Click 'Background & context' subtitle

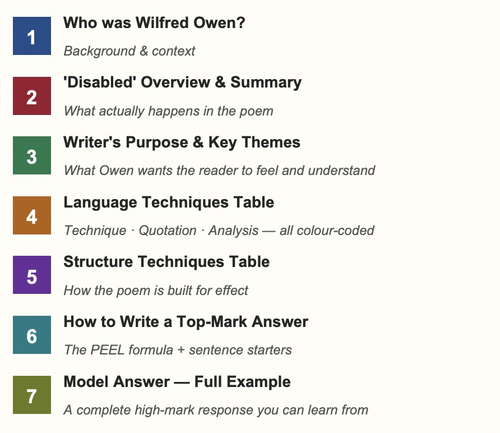coord(129,51)
